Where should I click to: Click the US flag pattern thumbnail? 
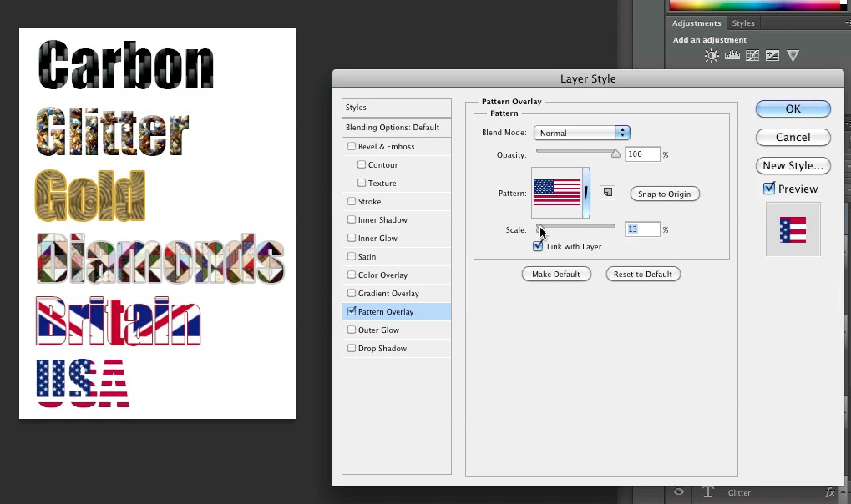click(x=557, y=193)
